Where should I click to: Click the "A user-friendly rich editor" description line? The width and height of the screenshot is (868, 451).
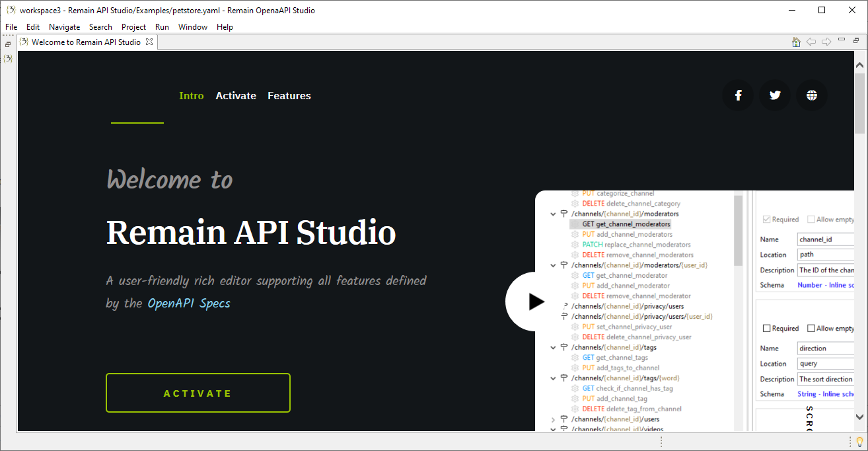(x=266, y=281)
